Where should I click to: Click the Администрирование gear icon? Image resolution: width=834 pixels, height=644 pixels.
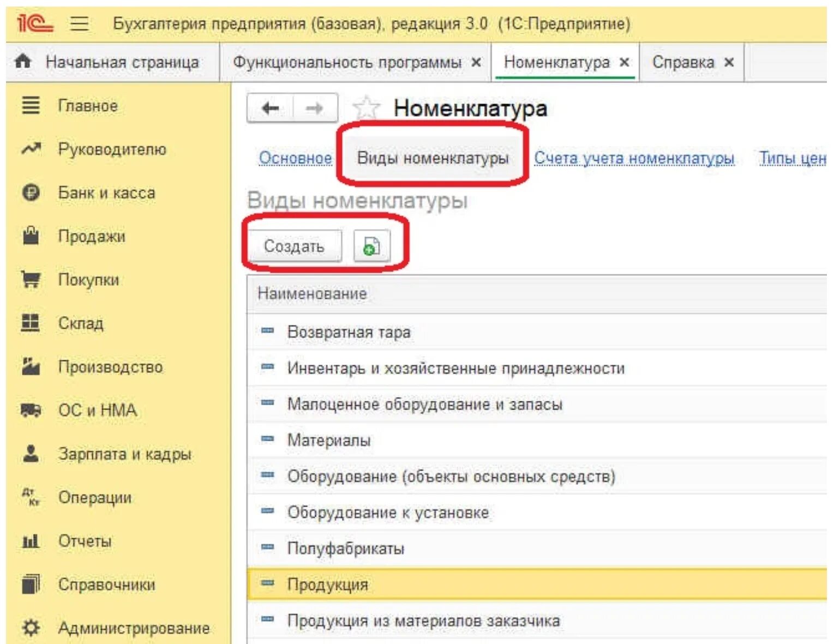click(x=31, y=628)
